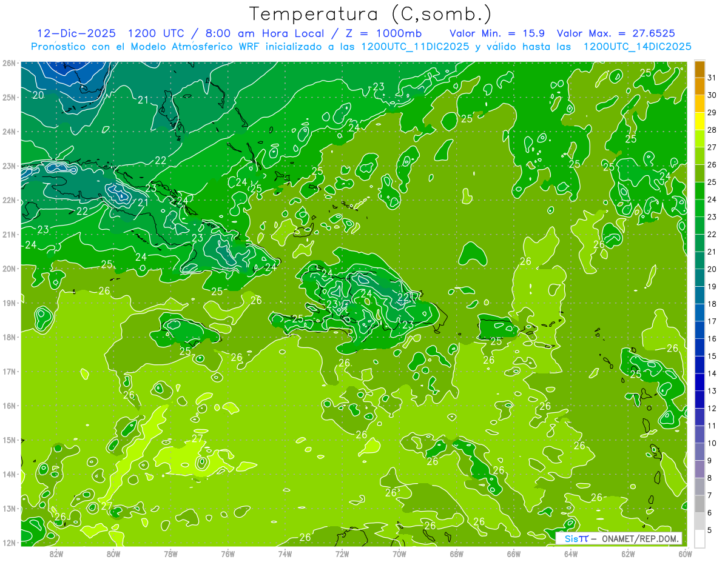The image size is (728, 562).
Task: Click the latitude axis label "16N"
Action: (x=9, y=406)
